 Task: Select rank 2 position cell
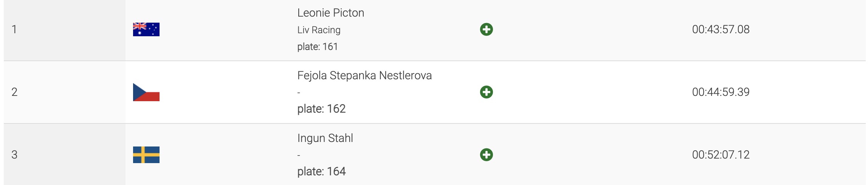click(14, 92)
